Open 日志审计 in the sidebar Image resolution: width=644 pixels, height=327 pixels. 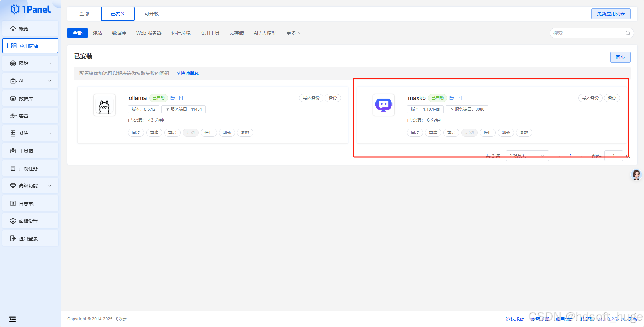click(30, 203)
